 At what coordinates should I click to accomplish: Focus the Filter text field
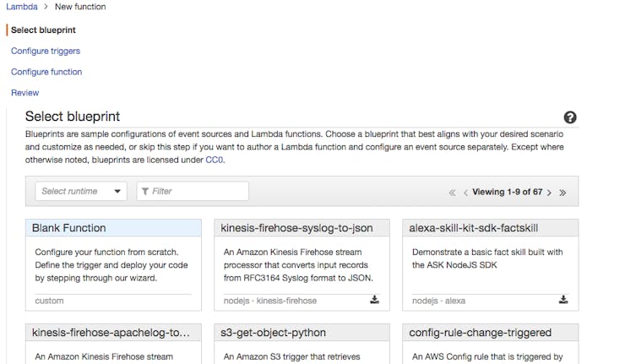click(193, 192)
